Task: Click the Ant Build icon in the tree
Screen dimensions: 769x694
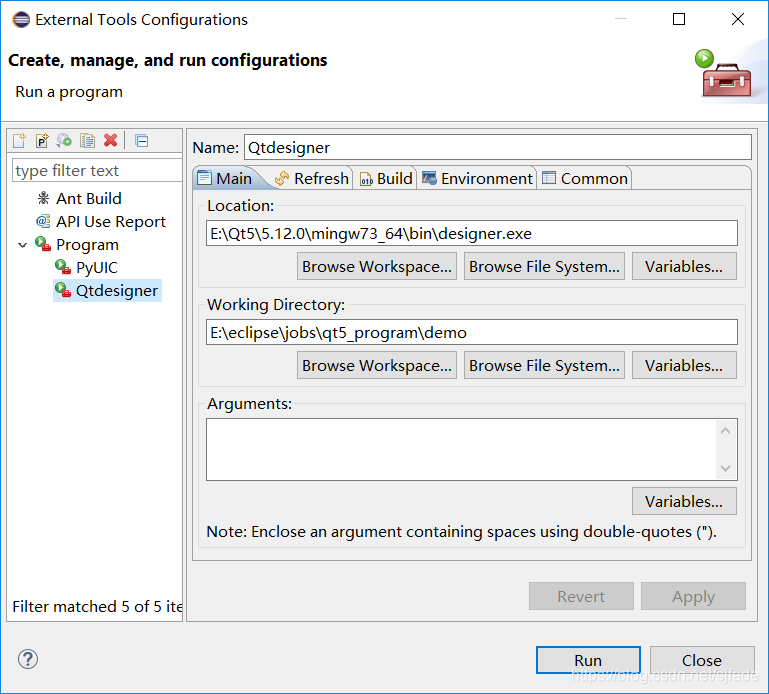Action: pos(43,198)
